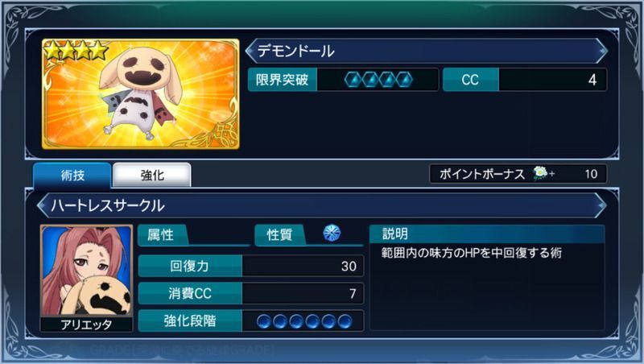Click the 回復力 value field showing 30

[x=303, y=266]
